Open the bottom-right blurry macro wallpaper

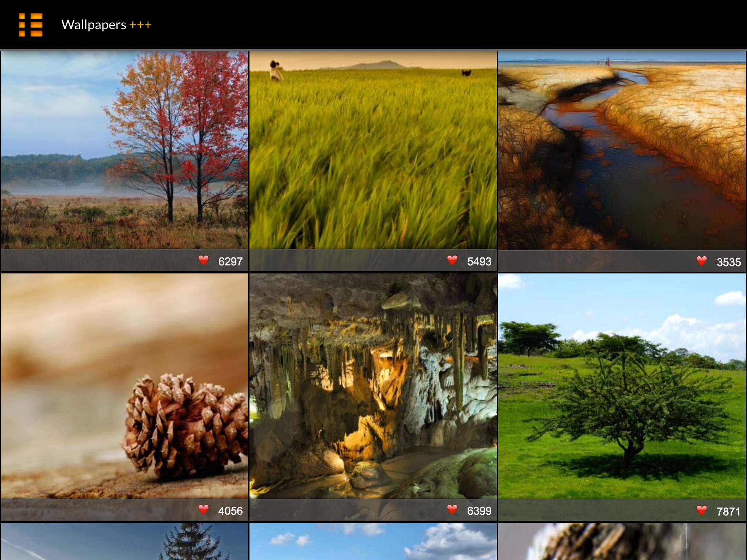tap(622, 542)
